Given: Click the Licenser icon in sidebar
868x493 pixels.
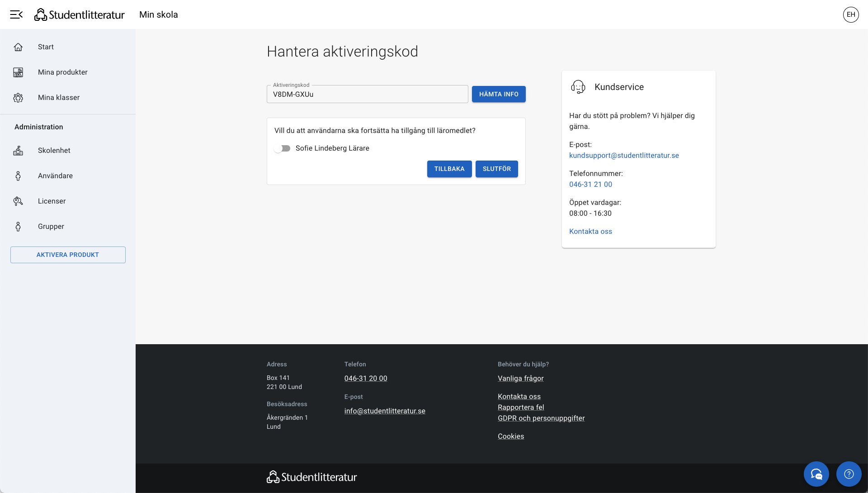Looking at the screenshot, I should pos(18,201).
